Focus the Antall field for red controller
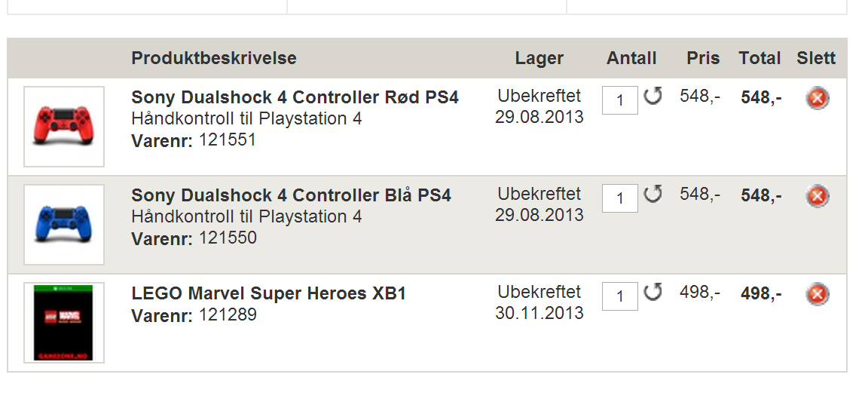The height and width of the screenshot is (411, 868). click(620, 100)
